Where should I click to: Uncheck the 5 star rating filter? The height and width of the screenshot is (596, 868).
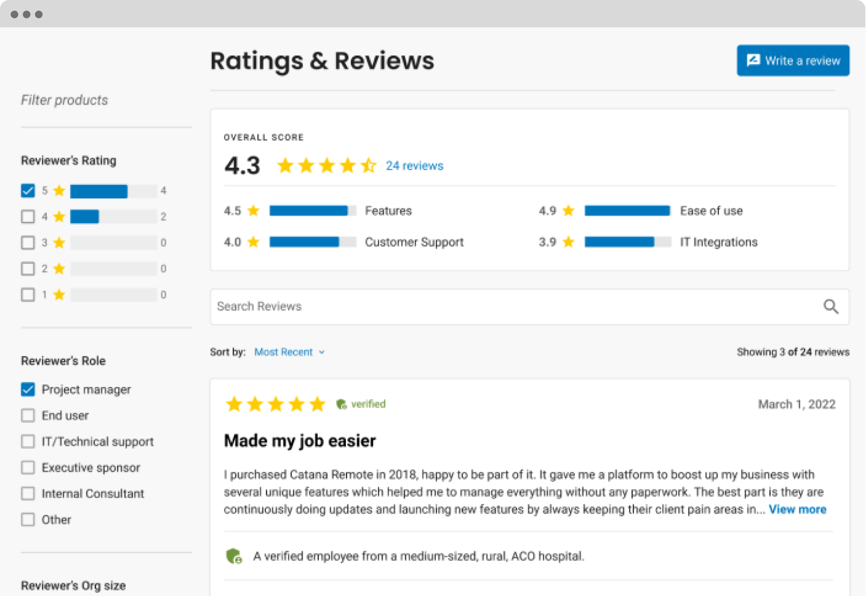click(28, 191)
